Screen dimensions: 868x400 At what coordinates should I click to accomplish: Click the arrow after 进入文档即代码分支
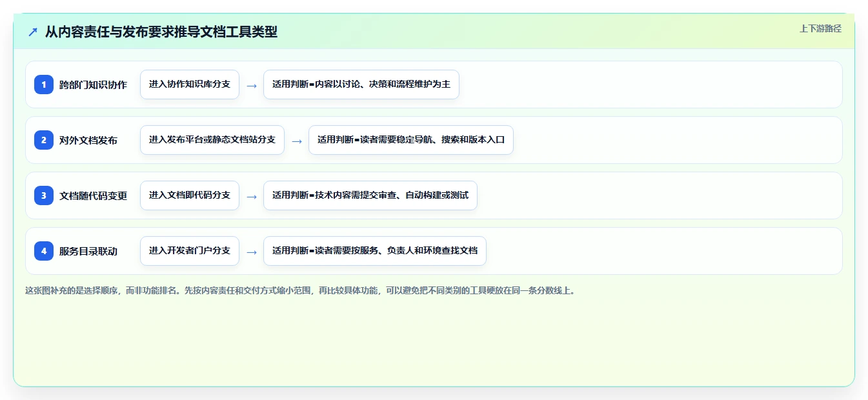252,196
